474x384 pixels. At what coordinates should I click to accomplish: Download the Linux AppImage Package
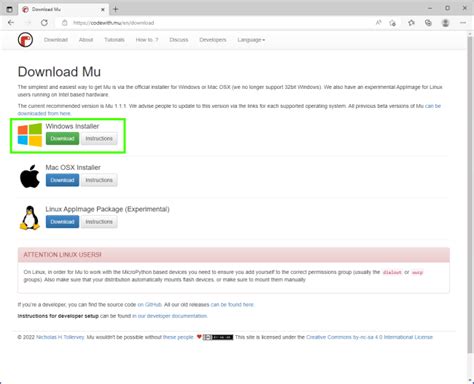point(62,222)
